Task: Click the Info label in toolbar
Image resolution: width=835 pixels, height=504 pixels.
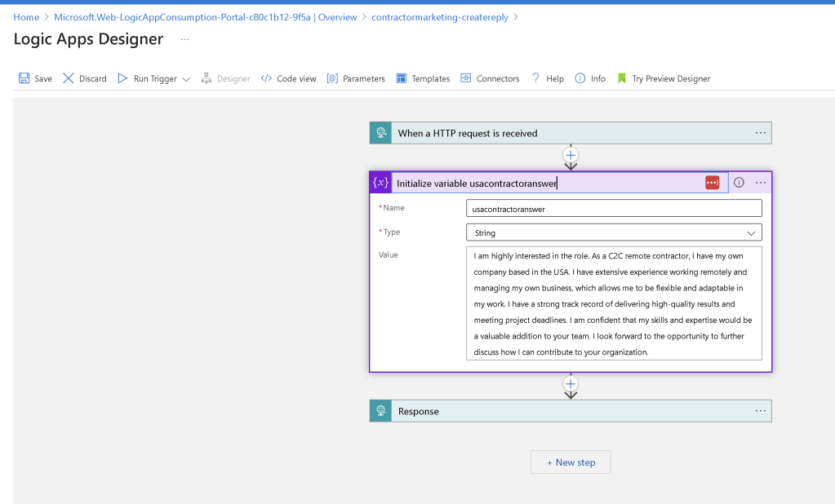Action: tap(598, 79)
